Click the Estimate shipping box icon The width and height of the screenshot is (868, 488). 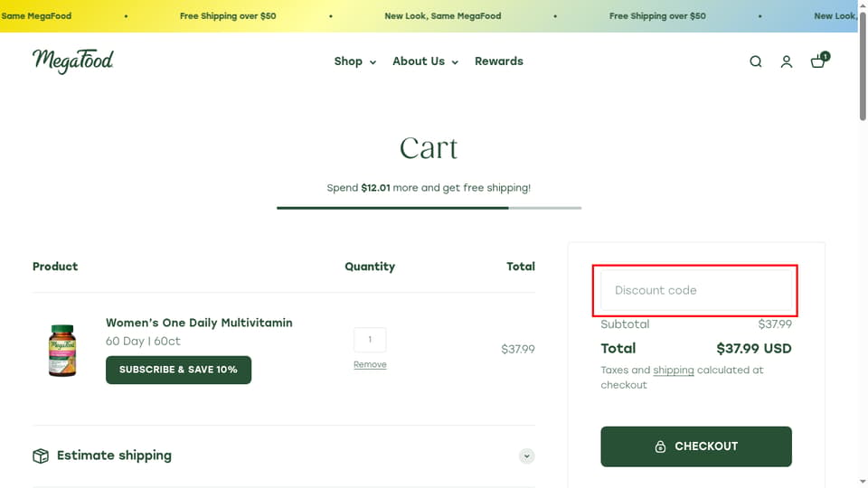pyautogui.click(x=41, y=455)
